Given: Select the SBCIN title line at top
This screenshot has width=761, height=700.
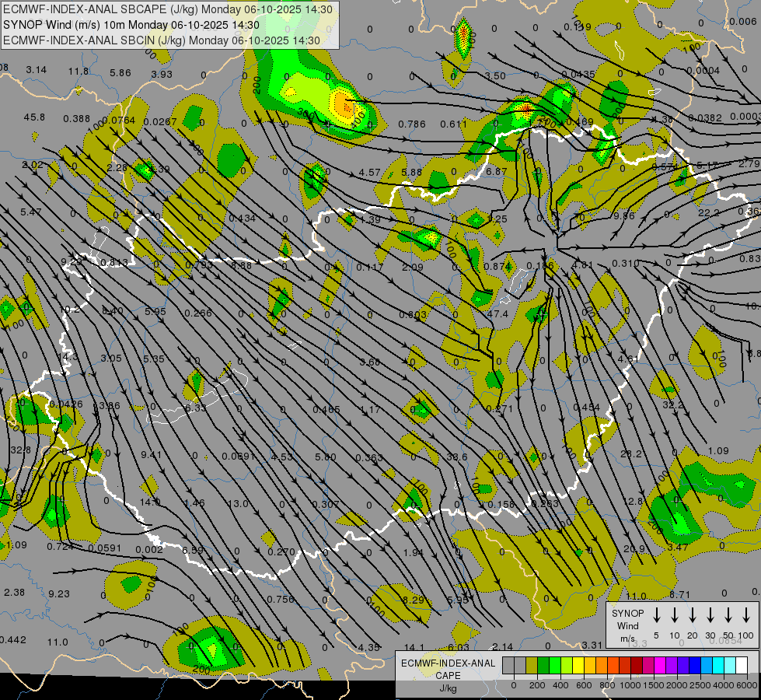Looking at the screenshot, I should 162,40.
